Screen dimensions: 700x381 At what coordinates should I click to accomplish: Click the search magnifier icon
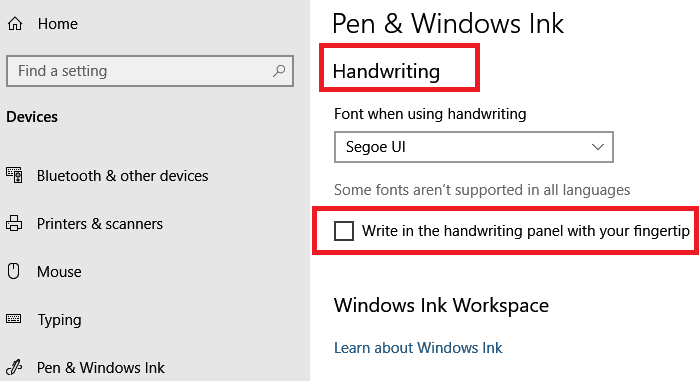click(x=279, y=71)
